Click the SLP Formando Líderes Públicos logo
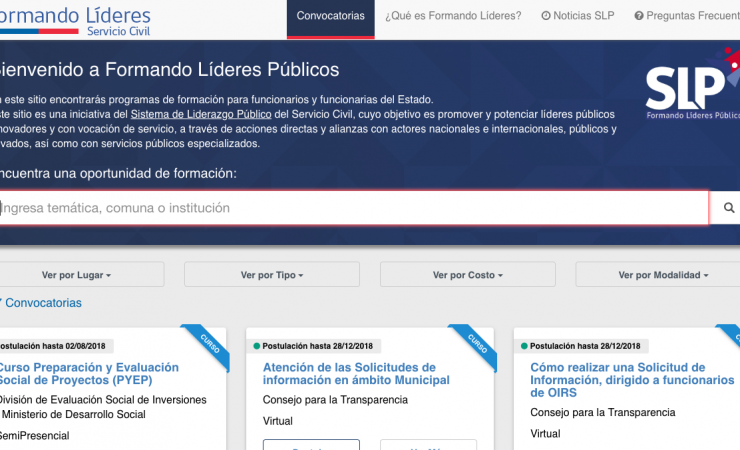 point(692,85)
